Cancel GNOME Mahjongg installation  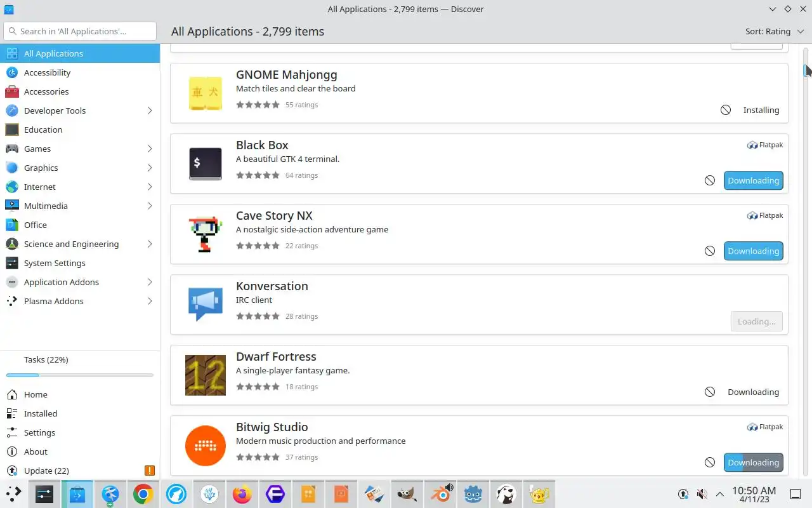click(x=726, y=110)
